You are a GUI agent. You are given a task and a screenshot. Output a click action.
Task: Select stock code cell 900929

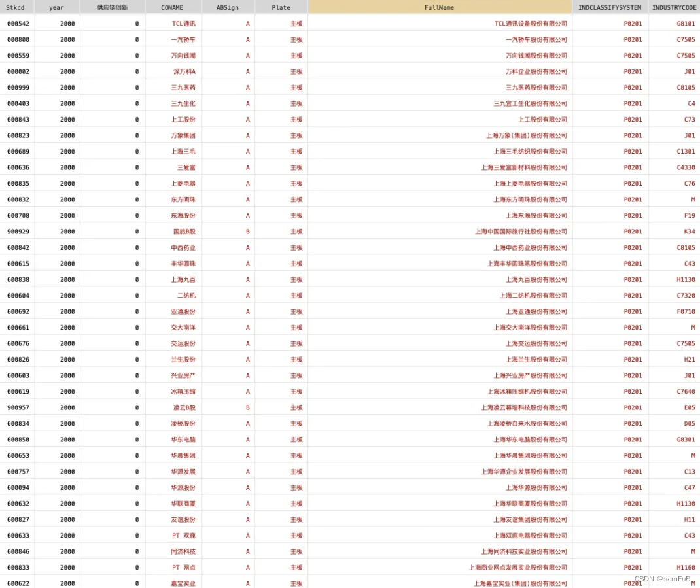tap(18, 232)
